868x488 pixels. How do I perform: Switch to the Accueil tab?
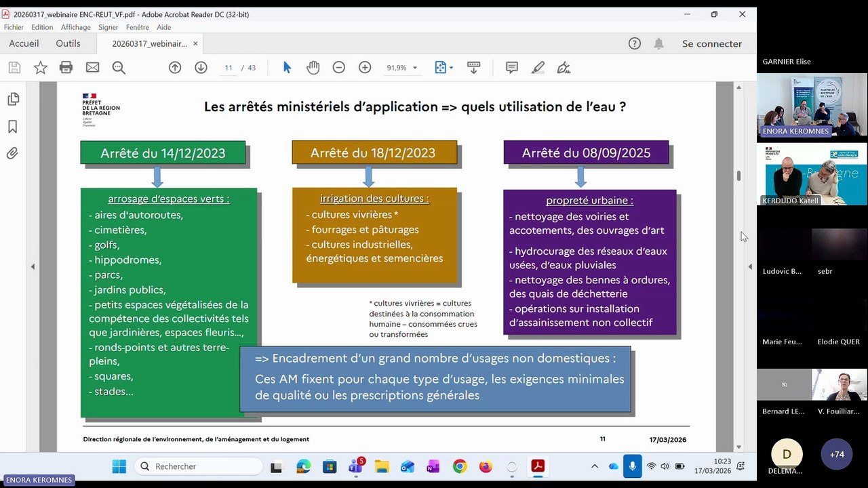24,43
